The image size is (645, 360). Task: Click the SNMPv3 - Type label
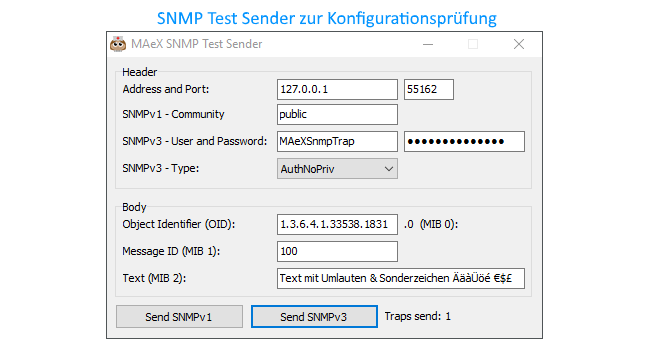(160, 168)
